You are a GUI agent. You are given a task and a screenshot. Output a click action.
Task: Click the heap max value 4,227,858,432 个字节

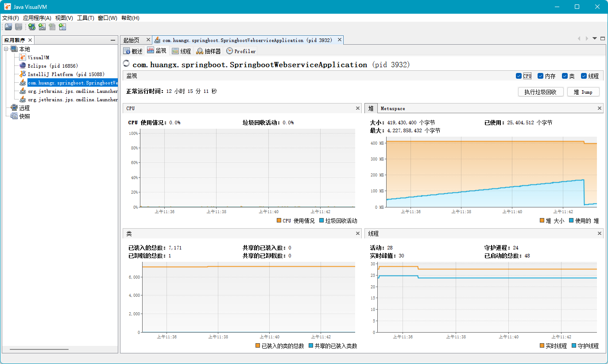[x=414, y=131]
